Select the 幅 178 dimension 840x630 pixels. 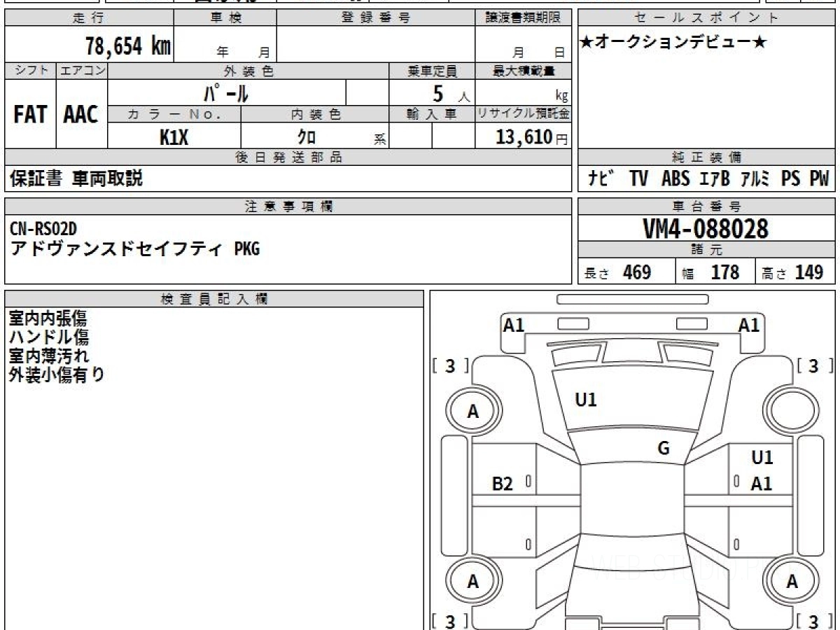tap(711, 272)
